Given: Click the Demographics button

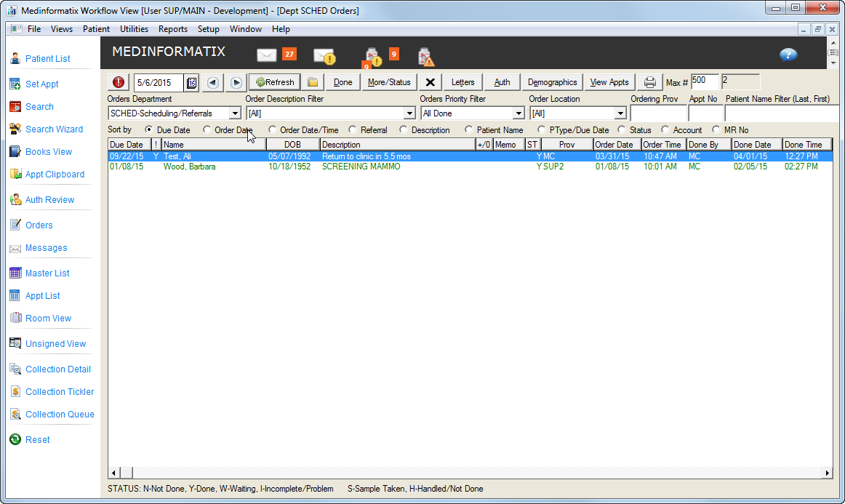Looking at the screenshot, I should coord(553,82).
